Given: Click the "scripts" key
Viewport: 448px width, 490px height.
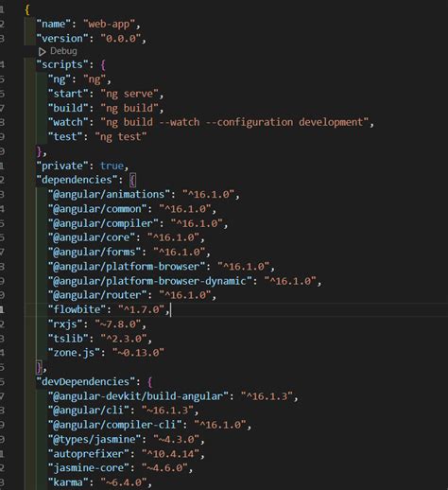Looking at the screenshot, I should tap(62, 64).
